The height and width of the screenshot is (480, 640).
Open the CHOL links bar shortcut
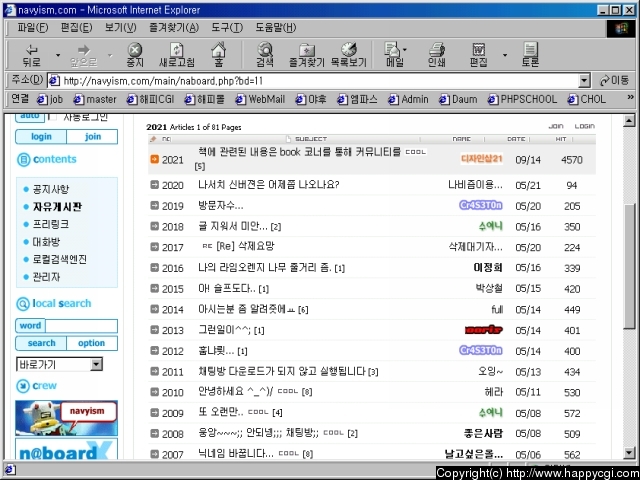587,99
